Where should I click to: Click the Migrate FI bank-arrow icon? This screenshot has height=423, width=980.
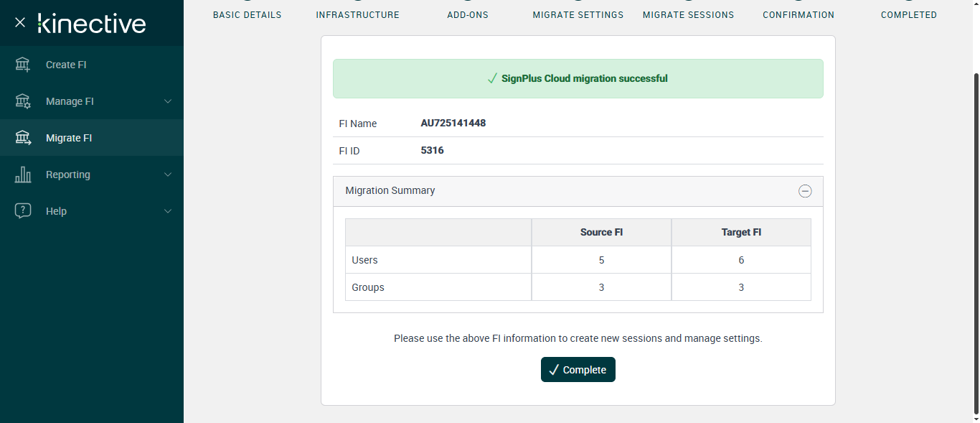23,138
